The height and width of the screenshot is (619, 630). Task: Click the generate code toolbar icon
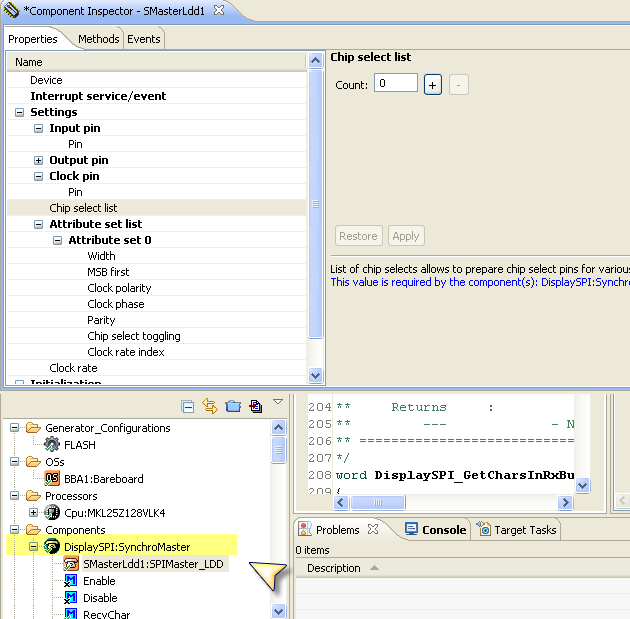(x=256, y=406)
